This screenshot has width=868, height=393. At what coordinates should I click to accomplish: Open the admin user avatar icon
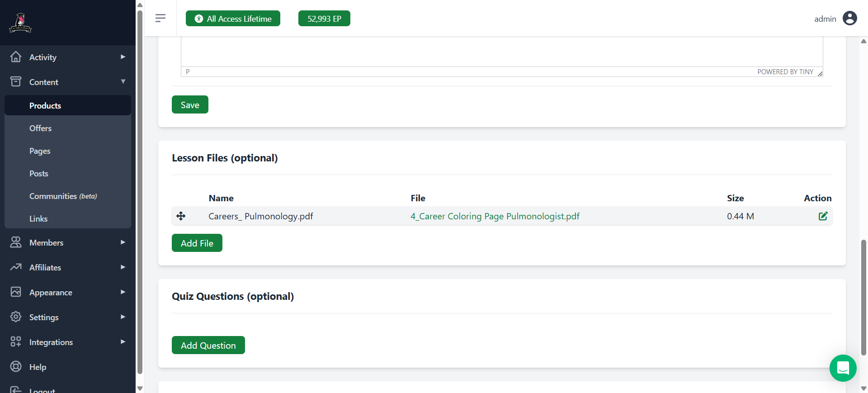849,19
